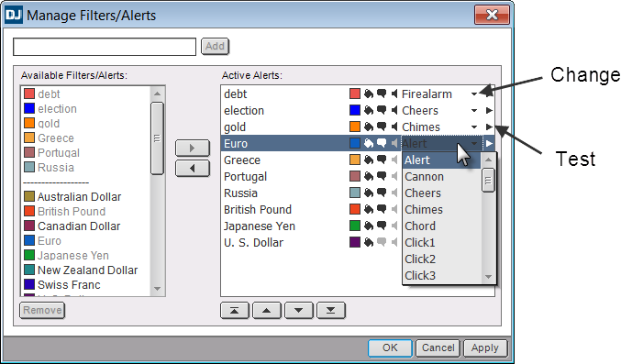Screen dimensions: 621x364
Task: Toggle speaker icon in Euro row
Action: [394, 143]
